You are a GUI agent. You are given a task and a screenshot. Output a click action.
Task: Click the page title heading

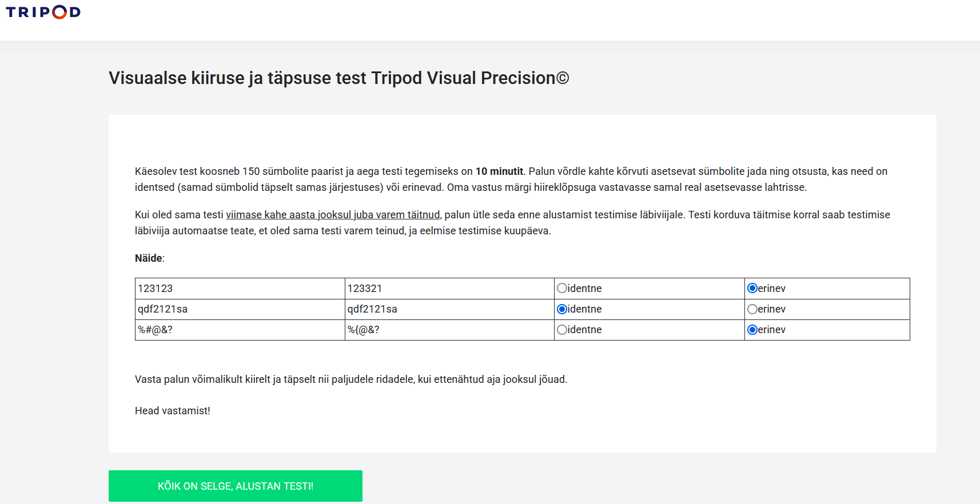pyautogui.click(x=338, y=78)
